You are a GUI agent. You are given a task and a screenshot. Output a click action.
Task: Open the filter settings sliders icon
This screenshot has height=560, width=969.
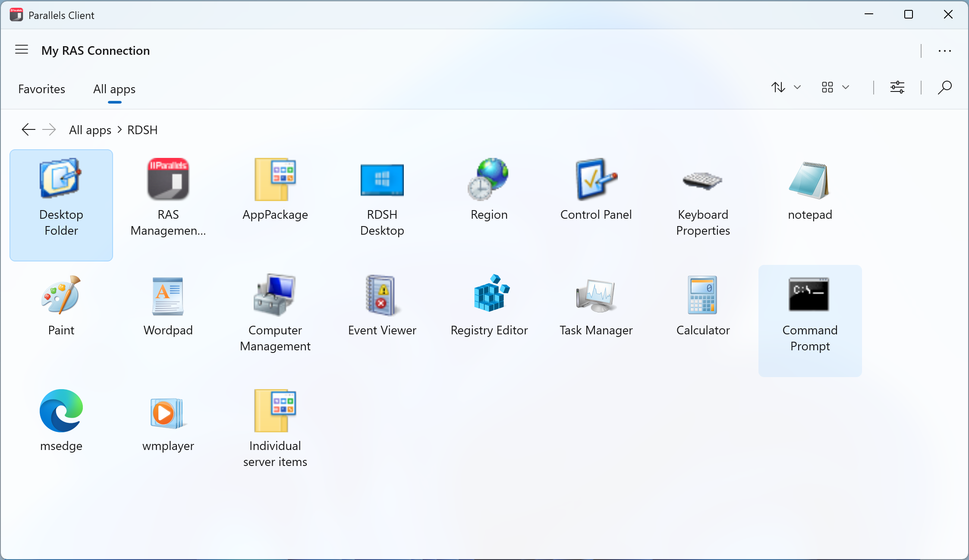(x=897, y=88)
